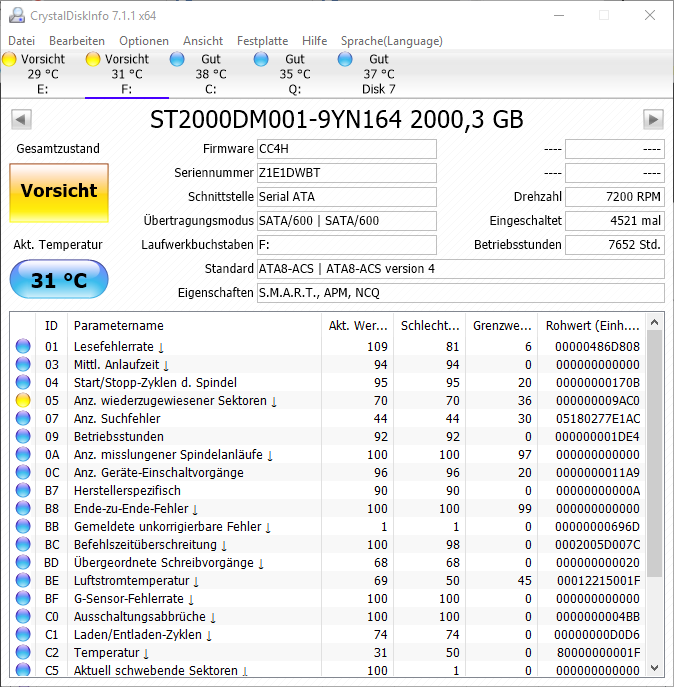674x687 pixels.
Task: Open the Hilfe menu
Action: point(314,41)
